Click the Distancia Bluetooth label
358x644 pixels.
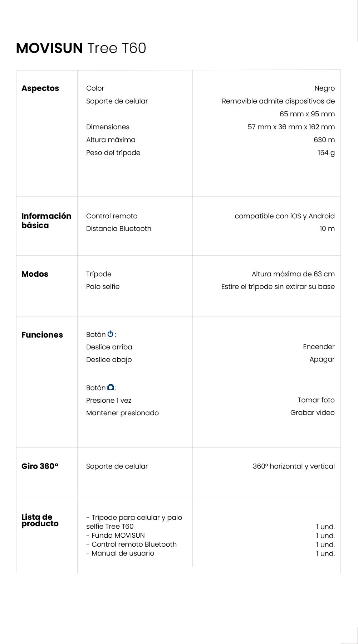point(118,229)
